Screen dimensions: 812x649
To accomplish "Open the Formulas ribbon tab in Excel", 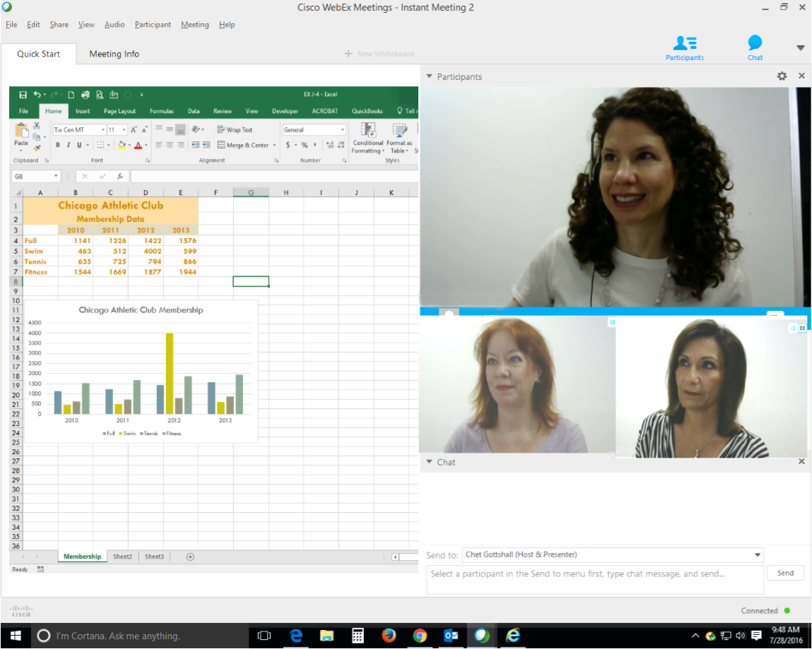I will click(162, 111).
